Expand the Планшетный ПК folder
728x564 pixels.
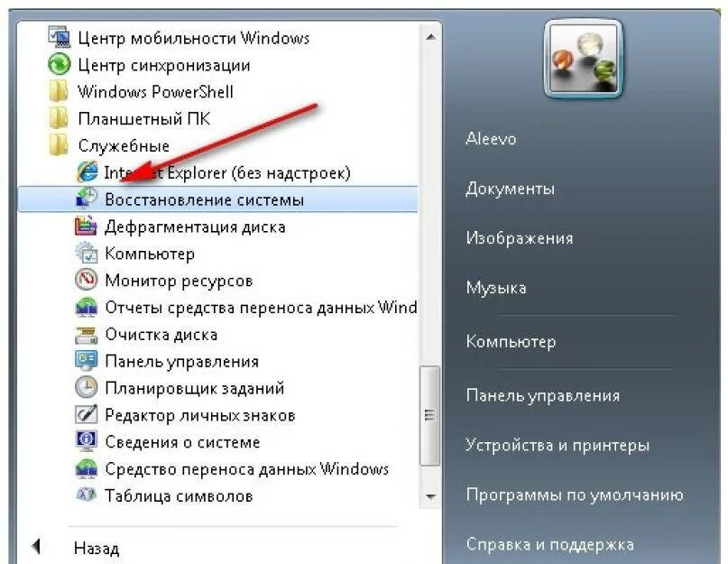[x=130, y=118]
